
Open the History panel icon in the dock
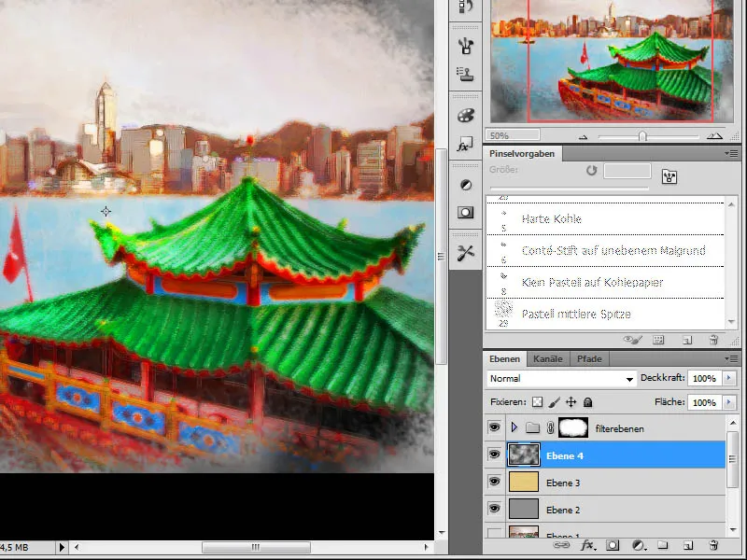[x=465, y=7]
